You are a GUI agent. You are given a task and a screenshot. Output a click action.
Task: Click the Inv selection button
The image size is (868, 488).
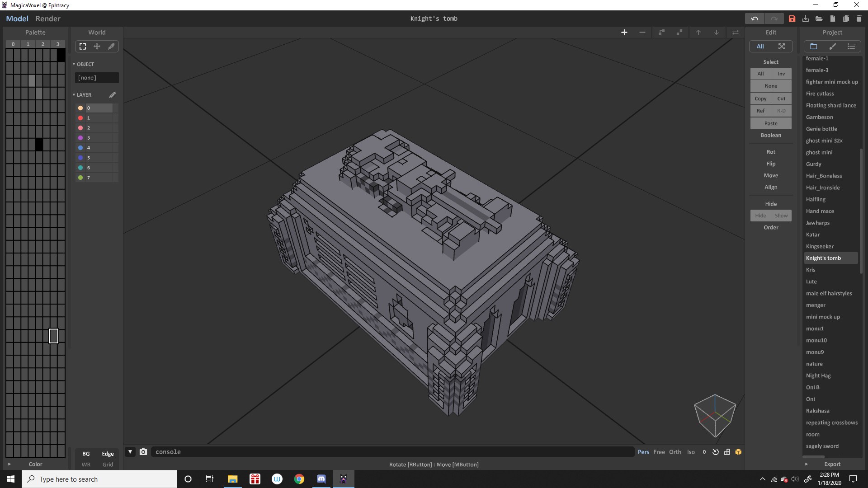tap(781, 74)
